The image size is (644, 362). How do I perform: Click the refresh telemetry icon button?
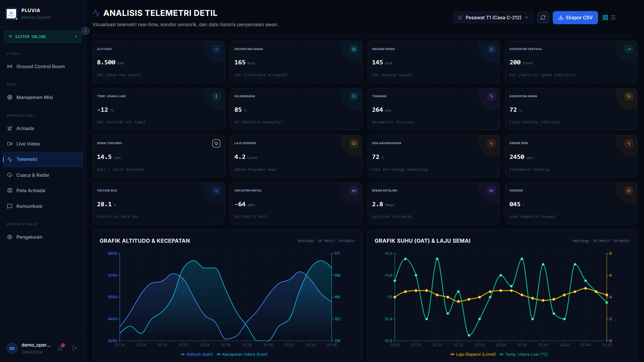click(543, 17)
